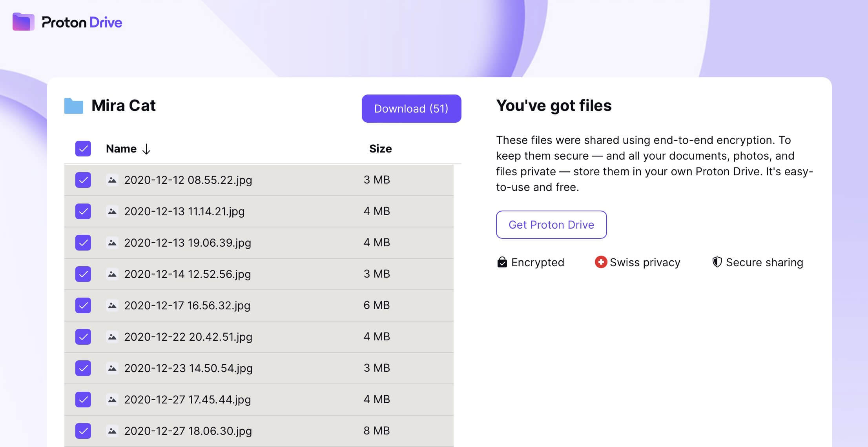Sort list by Name column header

pos(121,149)
